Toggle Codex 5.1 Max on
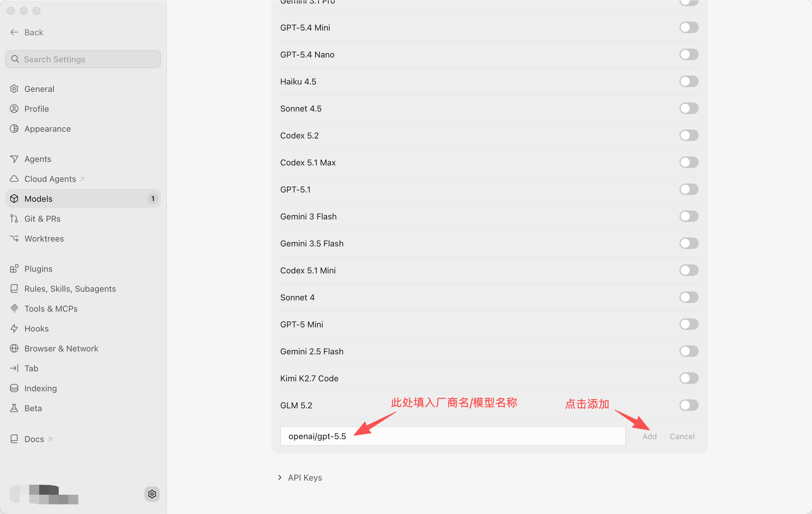 (688, 162)
